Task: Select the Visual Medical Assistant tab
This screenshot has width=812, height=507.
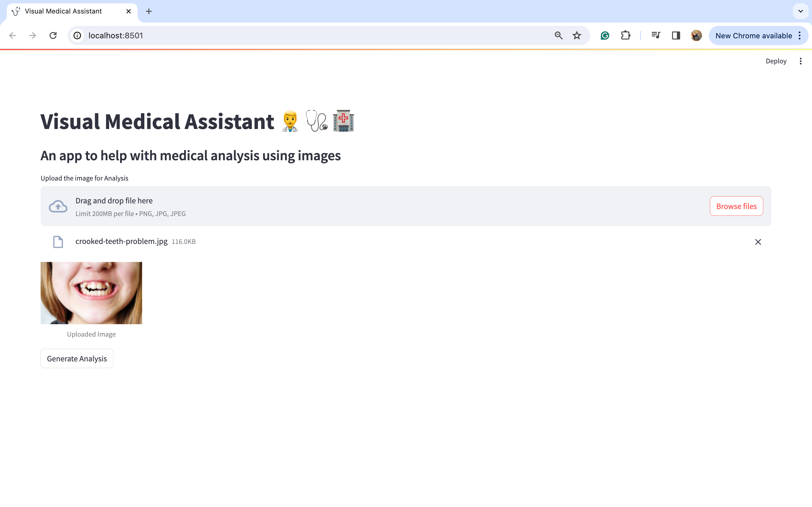Action: (63, 11)
